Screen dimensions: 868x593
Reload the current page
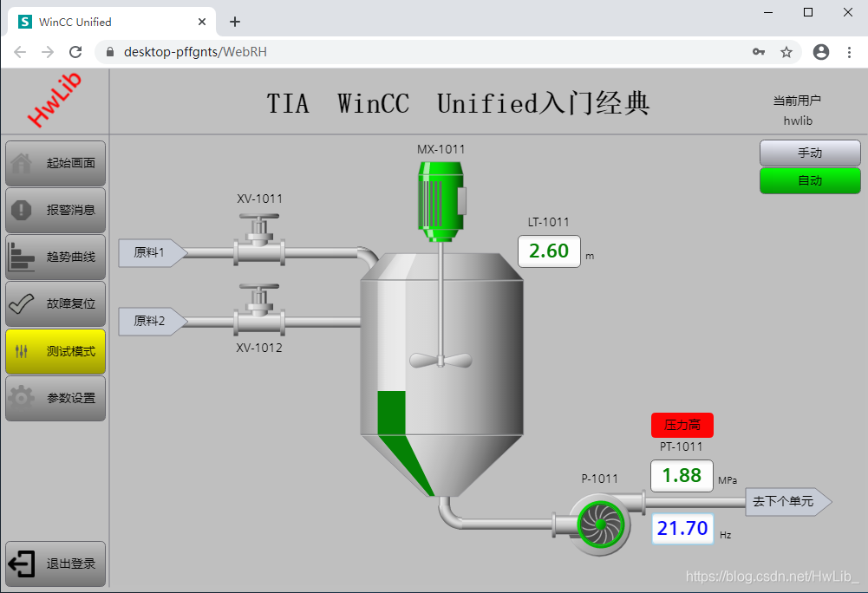point(75,52)
